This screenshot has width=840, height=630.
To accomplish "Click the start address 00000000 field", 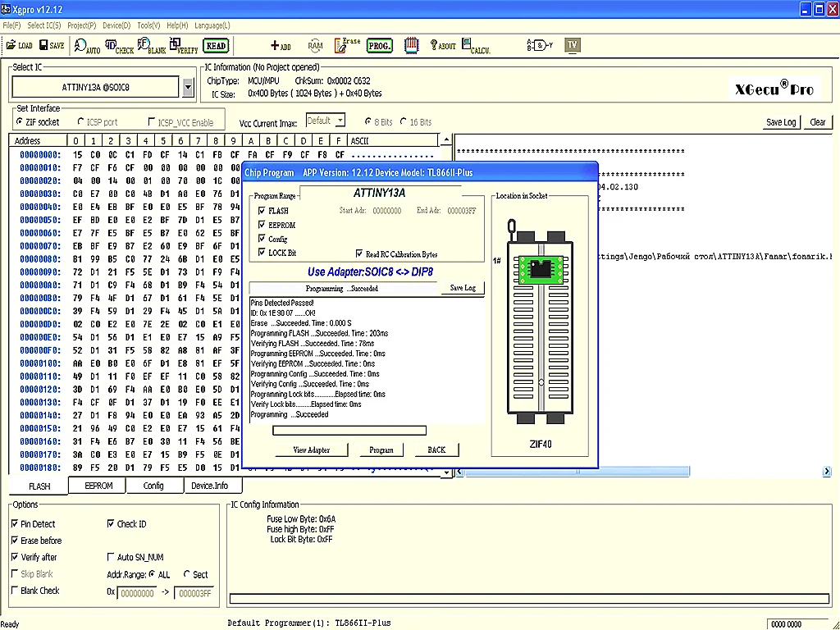I will pyautogui.click(x=138, y=594).
